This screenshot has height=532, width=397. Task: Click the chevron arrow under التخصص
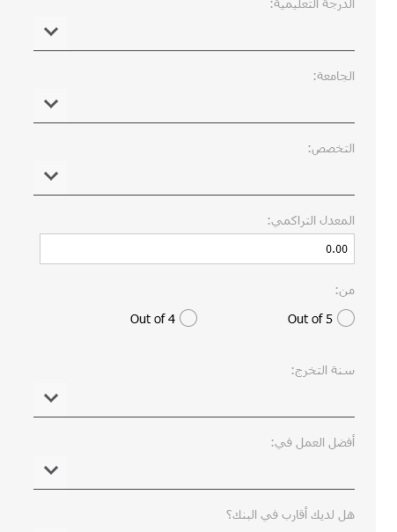click(51, 176)
